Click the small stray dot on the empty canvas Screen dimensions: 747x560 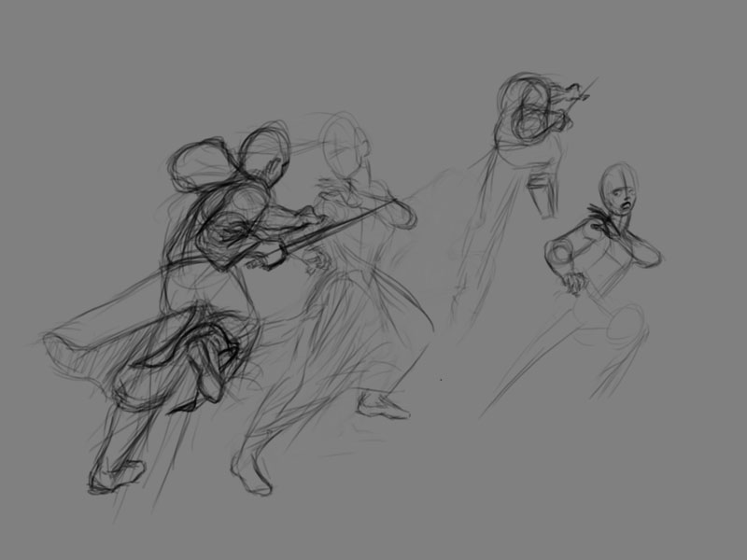441,380
